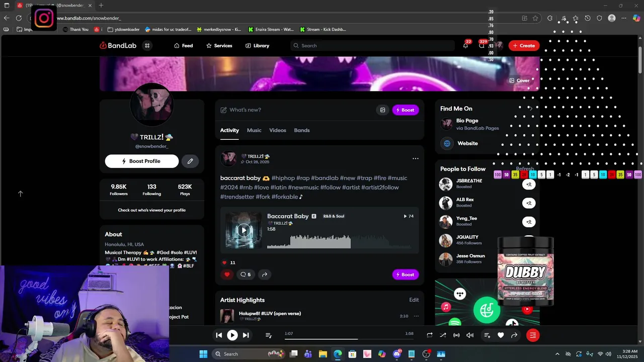
Task: Open JQUALITY profile
Action: coord(467,237)
